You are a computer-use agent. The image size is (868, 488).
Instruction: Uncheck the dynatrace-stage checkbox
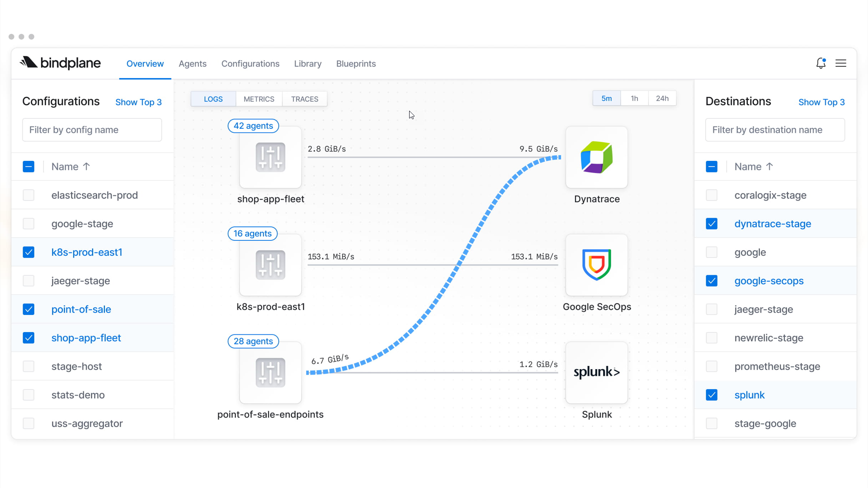[712, 224]
